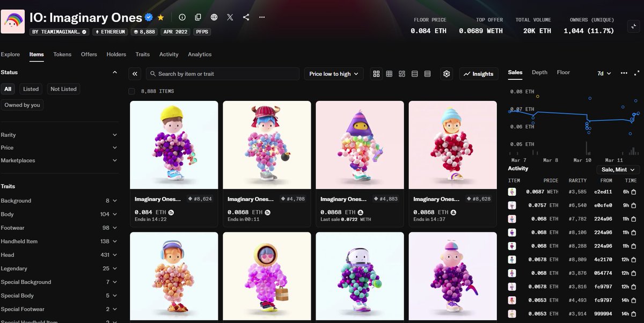Select the compact grid view icon

pos(389,74)
